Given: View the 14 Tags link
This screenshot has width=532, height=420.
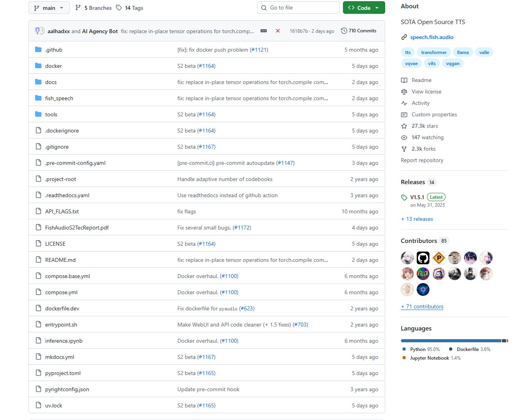Looking at the screenshot, I should click(x=129, y=8).
